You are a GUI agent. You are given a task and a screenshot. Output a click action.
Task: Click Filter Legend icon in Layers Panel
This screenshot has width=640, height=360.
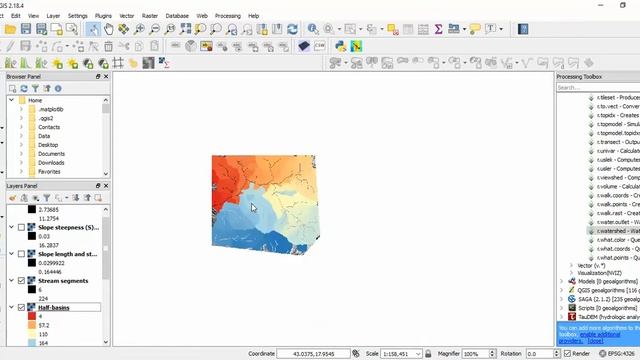click(x=47, y=198)
